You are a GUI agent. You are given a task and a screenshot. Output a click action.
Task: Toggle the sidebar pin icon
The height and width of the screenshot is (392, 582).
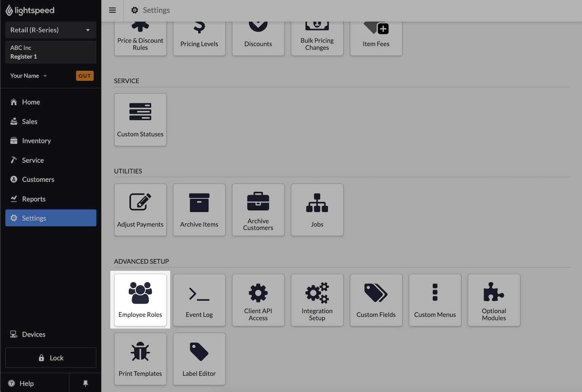[85, 383]
